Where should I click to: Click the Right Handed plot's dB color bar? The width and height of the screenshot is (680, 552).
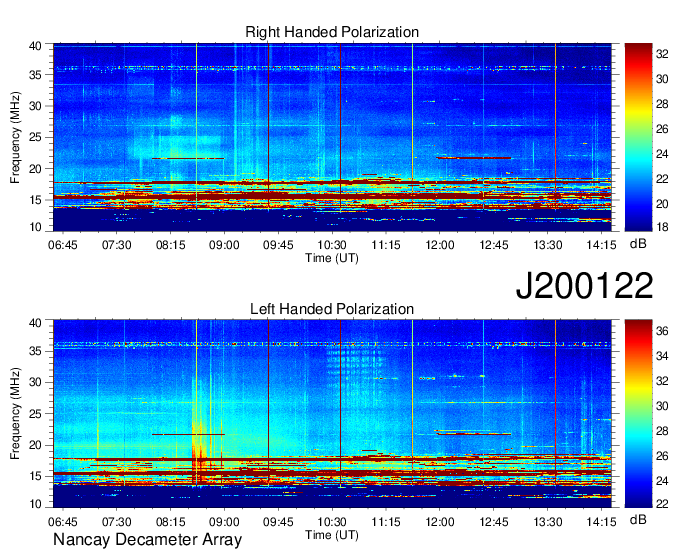[x=638, y=137]
